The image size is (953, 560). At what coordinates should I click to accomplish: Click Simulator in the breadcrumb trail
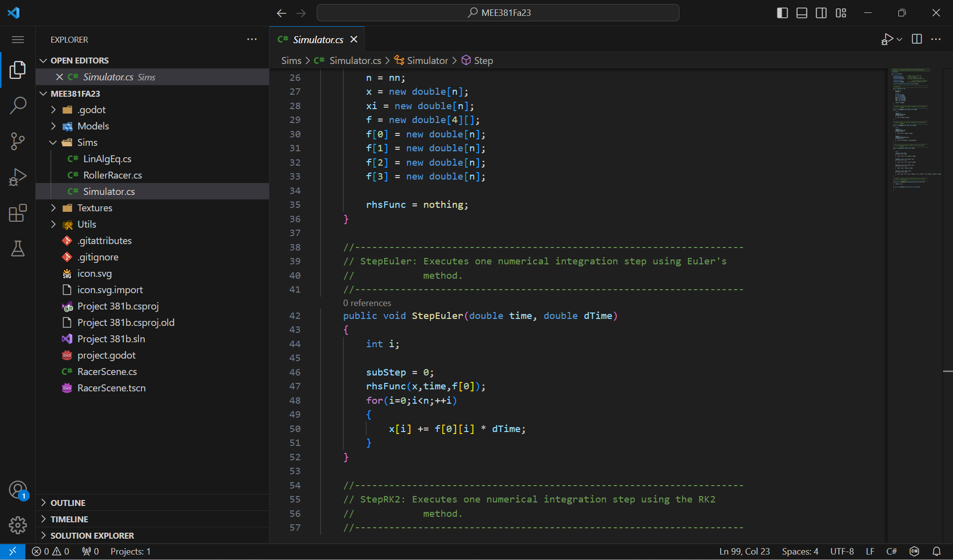pyautogui.click(x=428, y=60)
